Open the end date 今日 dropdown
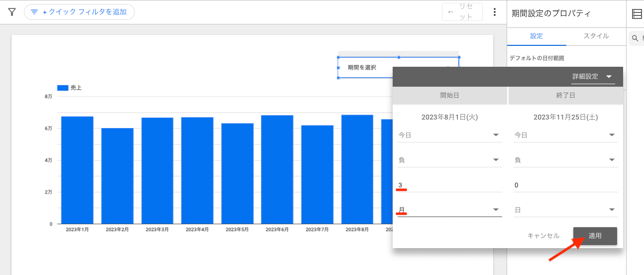The width and height of the screenshot is (644, 275). click(565, 135)
